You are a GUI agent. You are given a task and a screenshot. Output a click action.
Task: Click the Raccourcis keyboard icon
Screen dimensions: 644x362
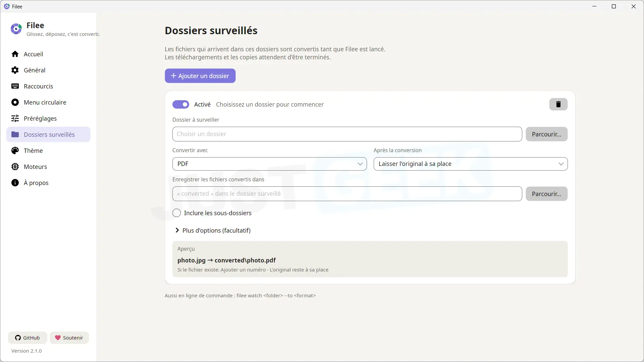coord(15,86)
